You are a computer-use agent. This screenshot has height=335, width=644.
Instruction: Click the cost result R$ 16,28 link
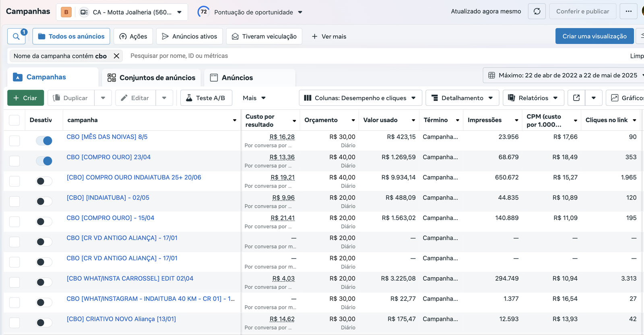282,137
